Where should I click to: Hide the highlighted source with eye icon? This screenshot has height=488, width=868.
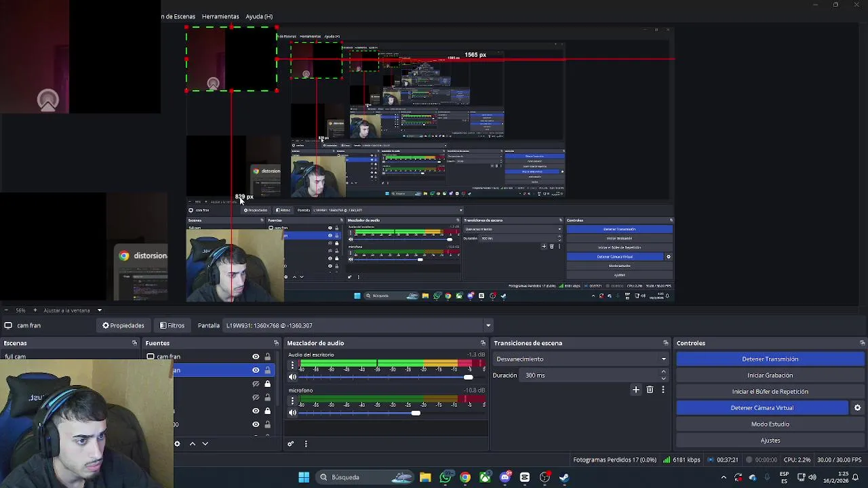[256, 370]
